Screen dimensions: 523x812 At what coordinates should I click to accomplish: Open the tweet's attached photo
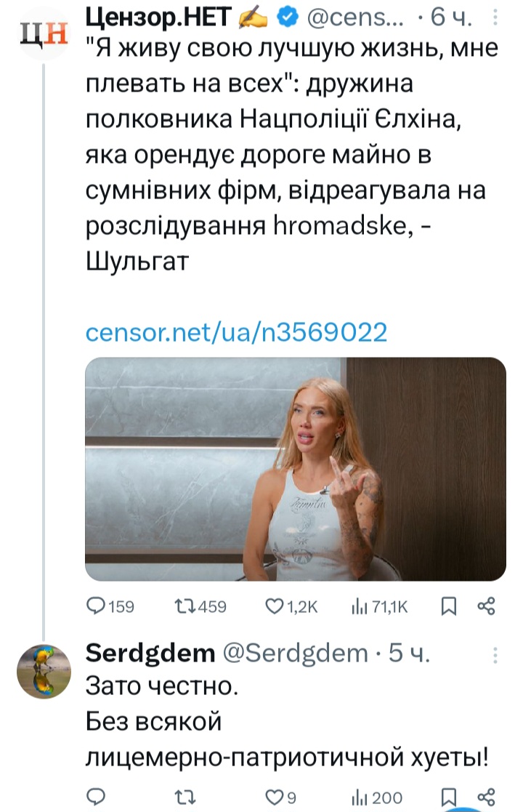tap(296, 469)
